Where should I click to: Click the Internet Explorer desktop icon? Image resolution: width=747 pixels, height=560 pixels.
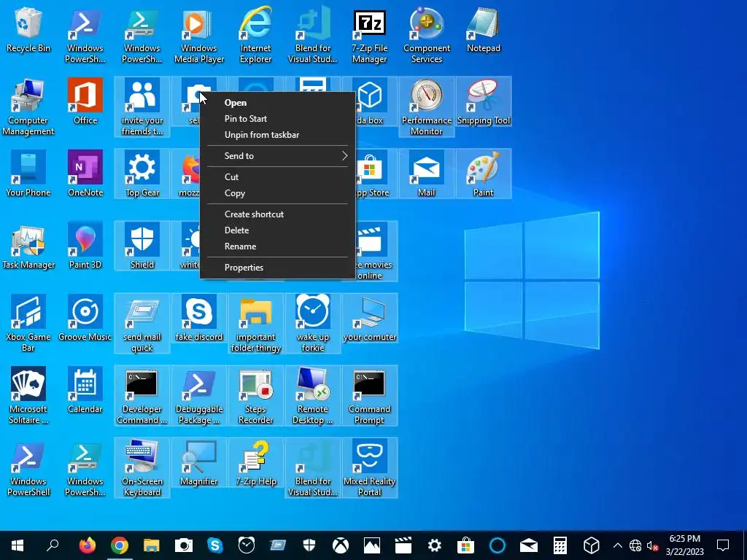(x=256, y=35)
